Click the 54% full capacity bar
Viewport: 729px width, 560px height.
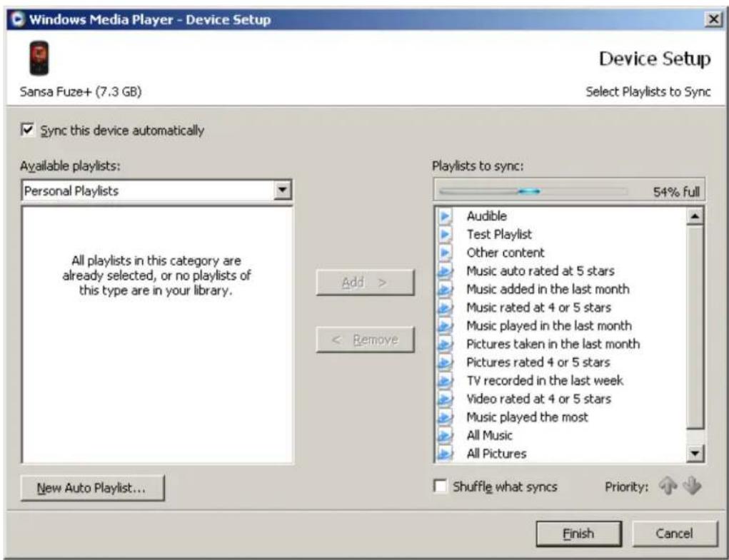[x=533, y=191]
